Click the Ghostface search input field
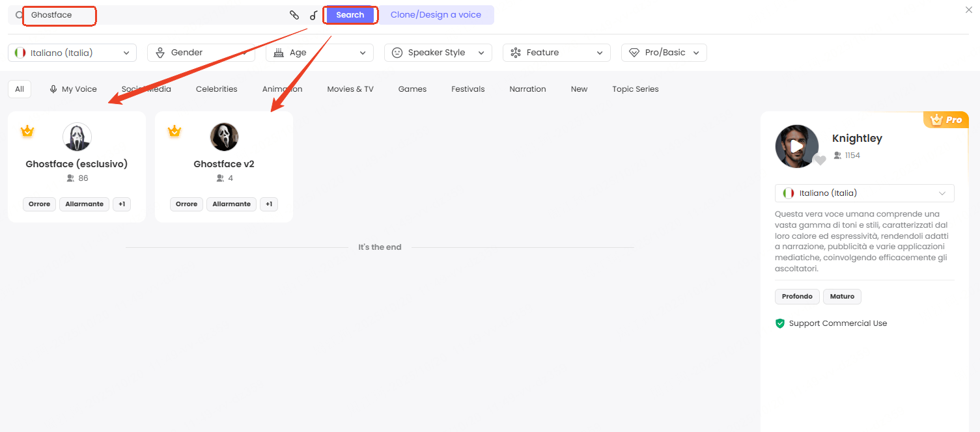This screenshot has height=432, width=980. tap(156, 15)
